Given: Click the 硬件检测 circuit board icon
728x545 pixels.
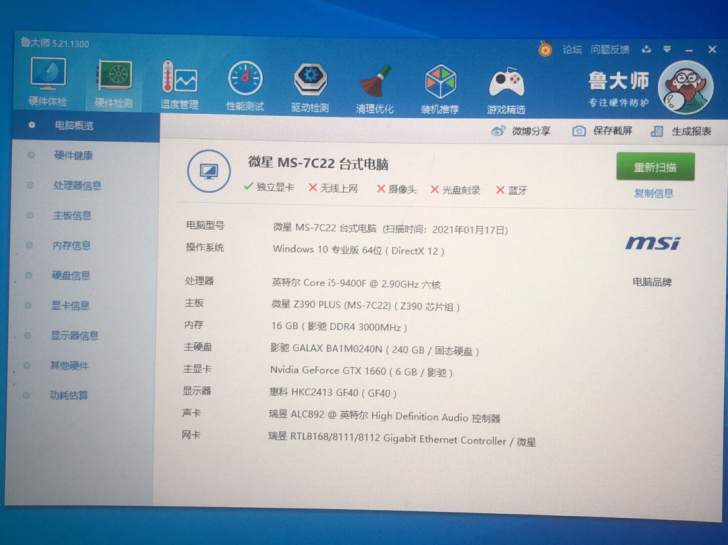Looking at the screenshot, I should click(x=114, y=80).
